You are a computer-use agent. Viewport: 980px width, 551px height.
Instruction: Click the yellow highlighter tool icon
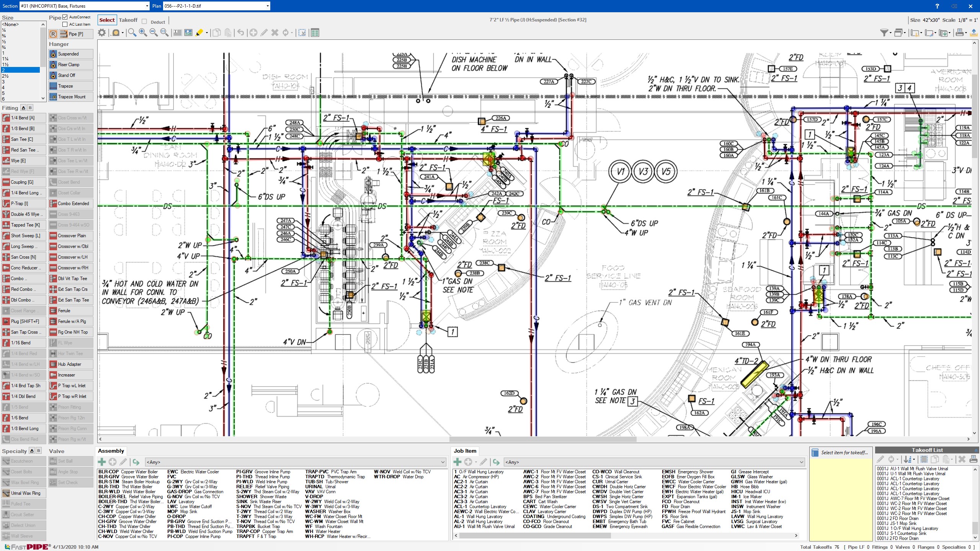click(x=199, y=33)
